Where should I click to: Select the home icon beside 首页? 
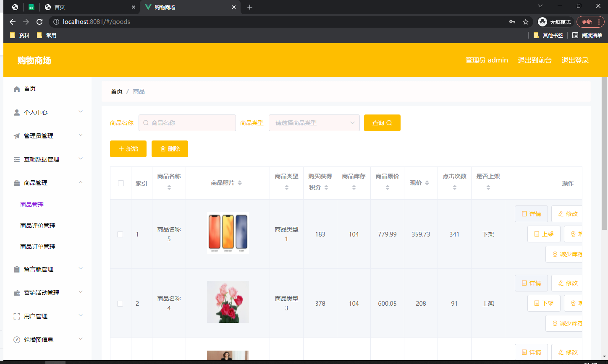(x=16, y=88)
